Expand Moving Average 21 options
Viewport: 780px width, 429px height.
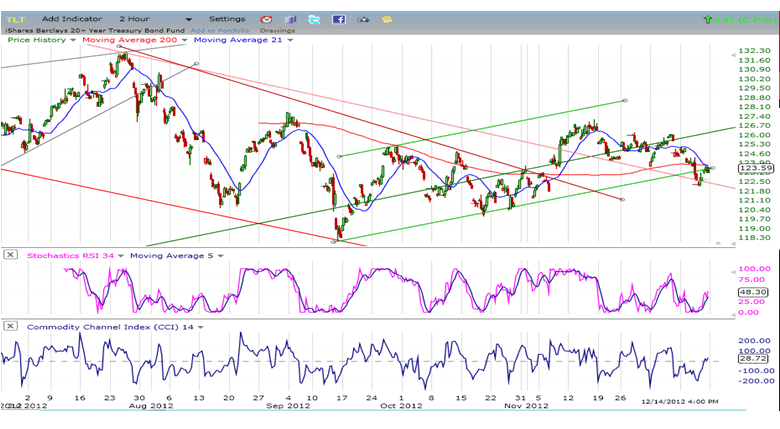290,40
